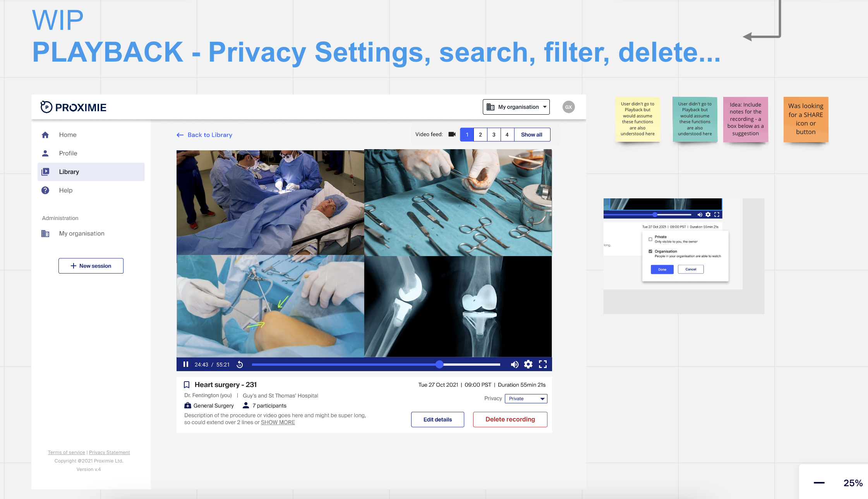Image resolution: width=868 pixels, height=499 pixels.
Task: Select video feed 2
Action: [480, 134]
